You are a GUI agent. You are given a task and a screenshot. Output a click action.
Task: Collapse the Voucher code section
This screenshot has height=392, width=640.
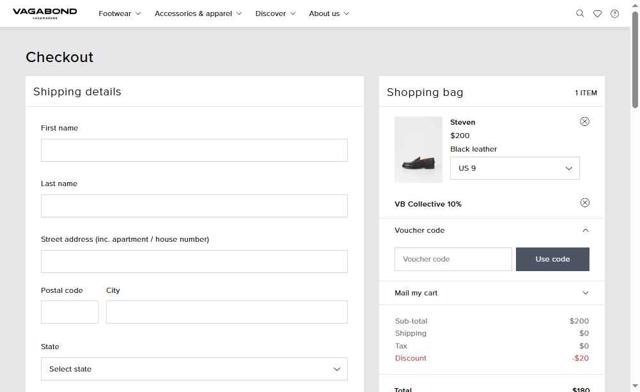[x=491, y=230]
